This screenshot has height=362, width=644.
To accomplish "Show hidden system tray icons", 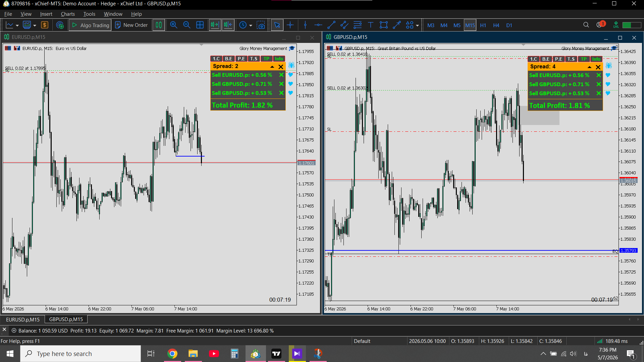I will click(543, 354).
